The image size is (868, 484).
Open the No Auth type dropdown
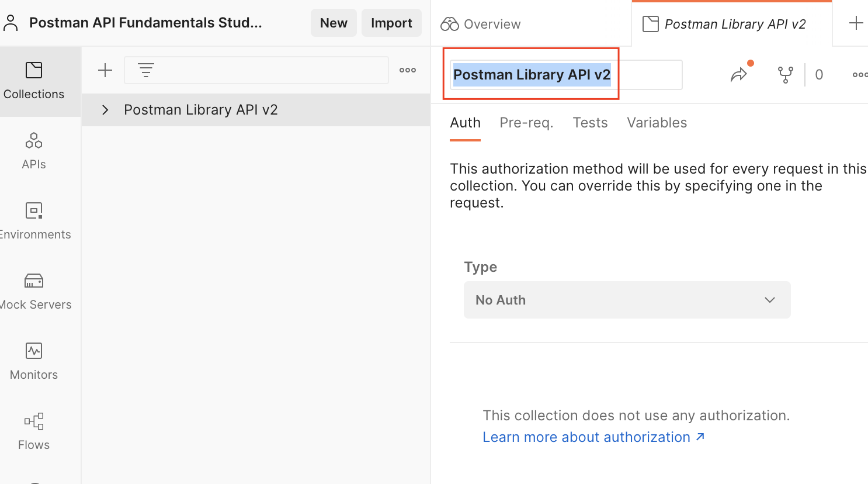[627, 300]
